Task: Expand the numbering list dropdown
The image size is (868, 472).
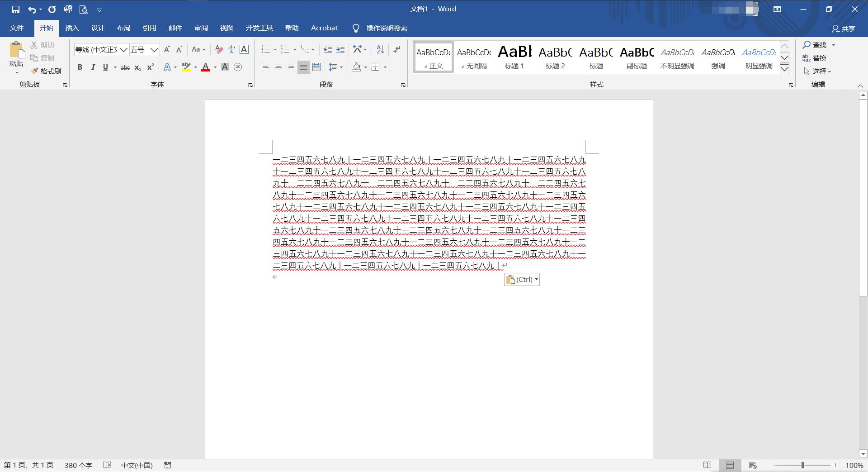Action: pyautogui.click(x=294, y=50)
